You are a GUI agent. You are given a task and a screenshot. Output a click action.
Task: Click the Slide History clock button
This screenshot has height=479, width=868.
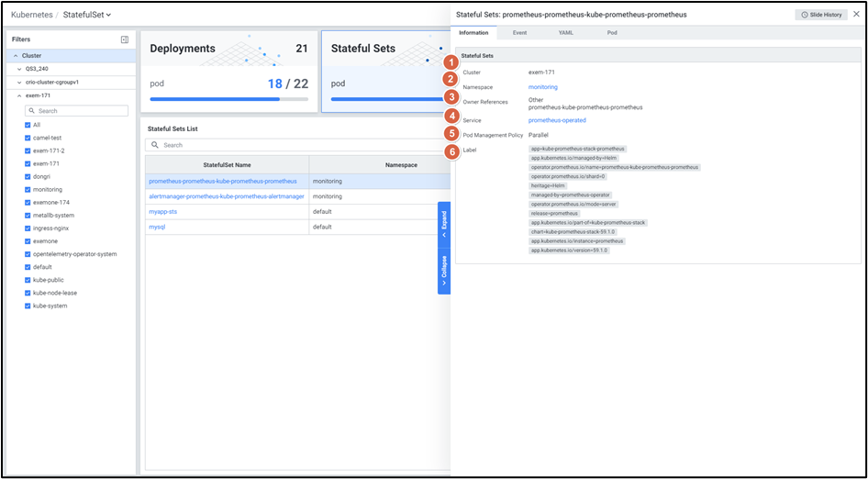tap(821, 15)
